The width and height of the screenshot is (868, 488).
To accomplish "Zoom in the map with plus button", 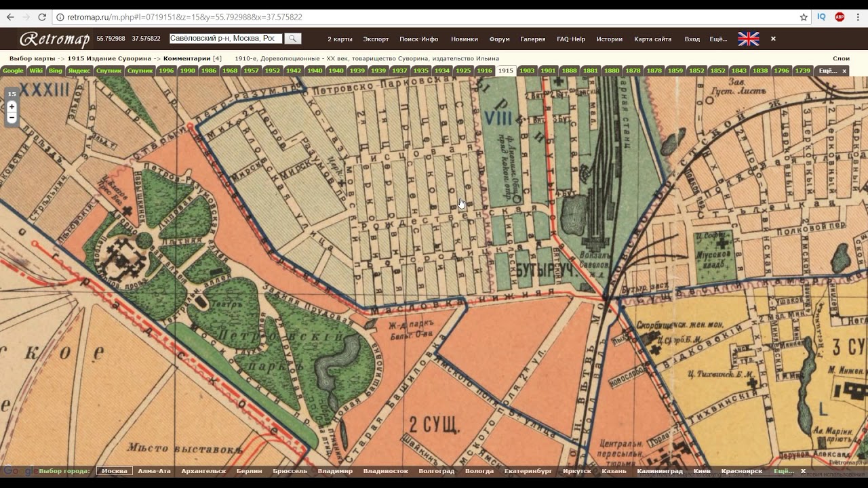I will (x=12, y=107).
